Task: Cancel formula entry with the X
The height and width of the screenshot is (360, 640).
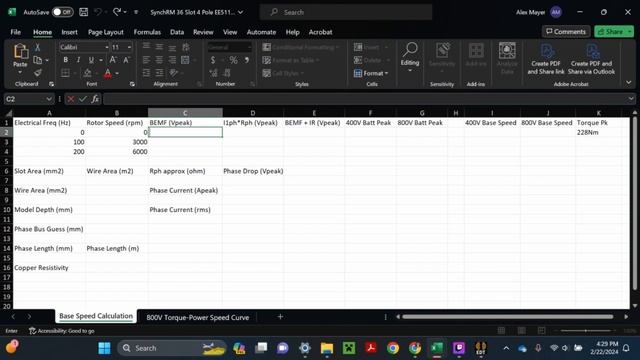Action: pyautogui.click(x=71, y=99)
